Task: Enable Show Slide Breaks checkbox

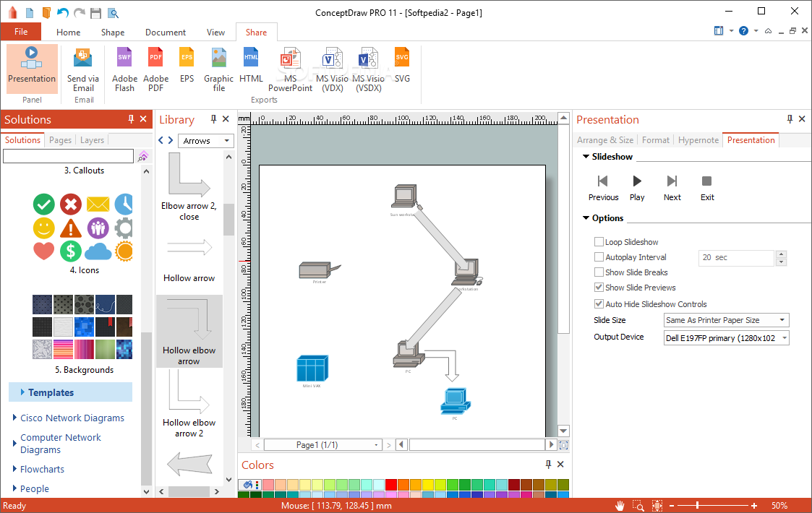Action: pos(599,272)
